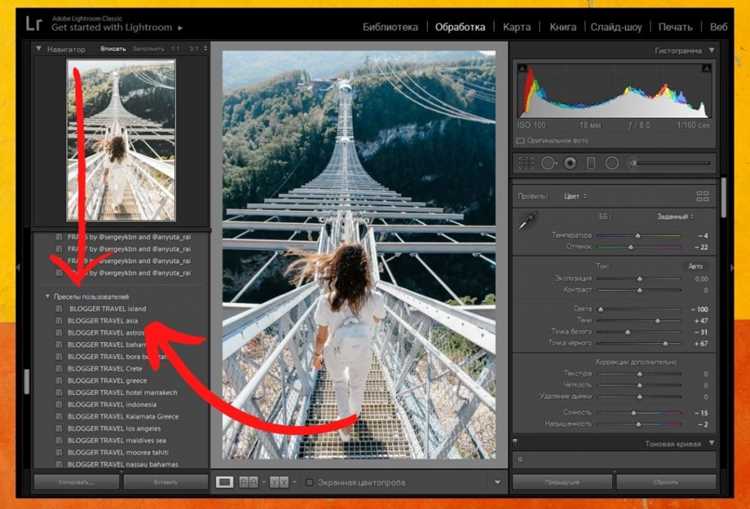Switch to the Библиотека module
This screenshot has width=750, height=509.
pos(390,27)
